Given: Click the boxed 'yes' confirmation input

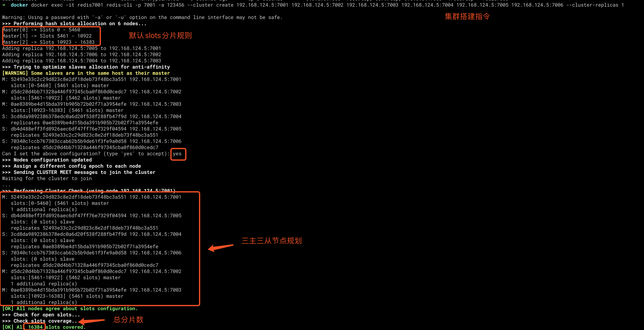Looking at the screenshot, I should pyautogui.click(x=177, y=154).
